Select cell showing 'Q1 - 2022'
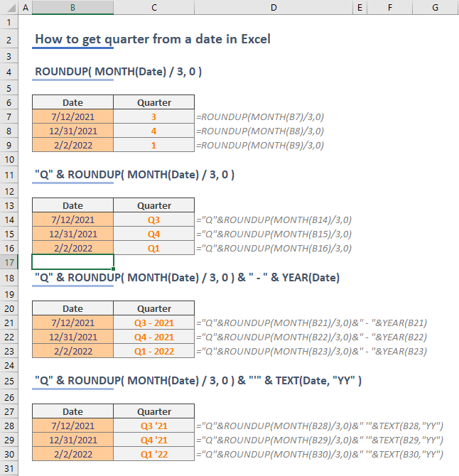The image size is (459, 476). 154,351
